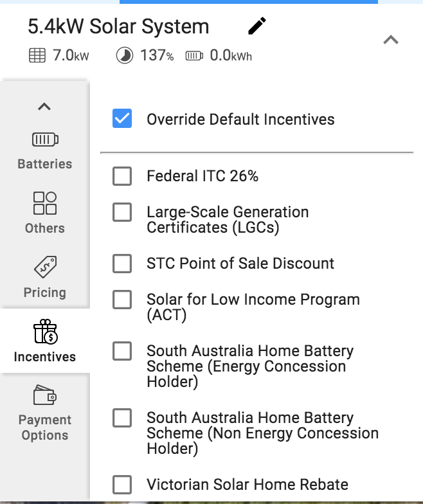Tick SA Home Battery Scheme Energy Concession Holder
This screenshot has width=423, height=504.
tap(122, 351)
